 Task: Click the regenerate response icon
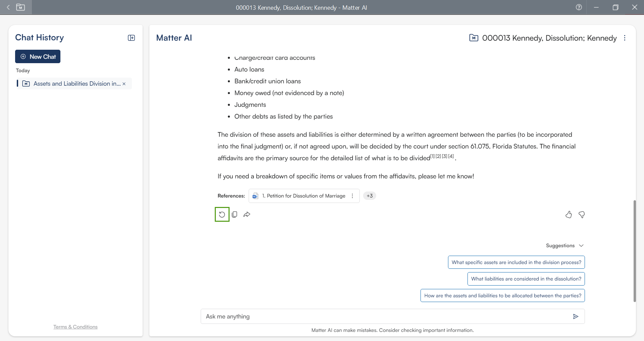pos(222,214)
